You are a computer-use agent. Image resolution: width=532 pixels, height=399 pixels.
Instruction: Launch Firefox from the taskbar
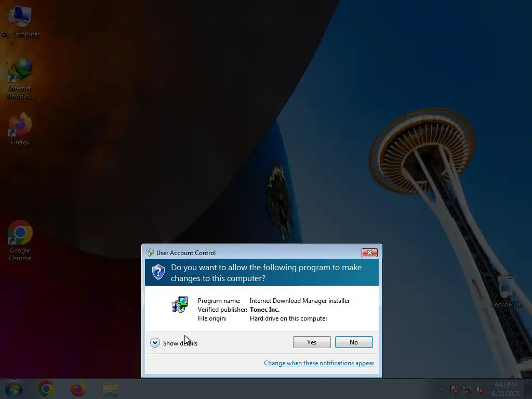click(78, 389)
